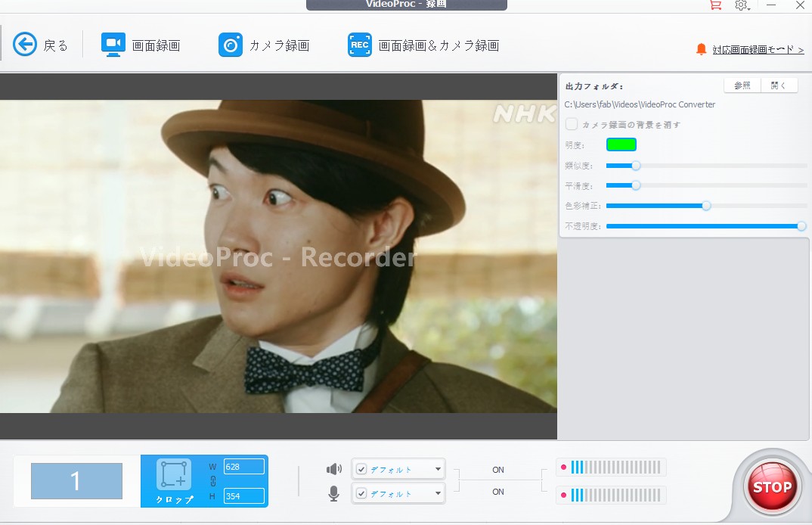Uncheck the speaker デフォルト checkbox
Screen dimensions: 812x525
(361, 470)
